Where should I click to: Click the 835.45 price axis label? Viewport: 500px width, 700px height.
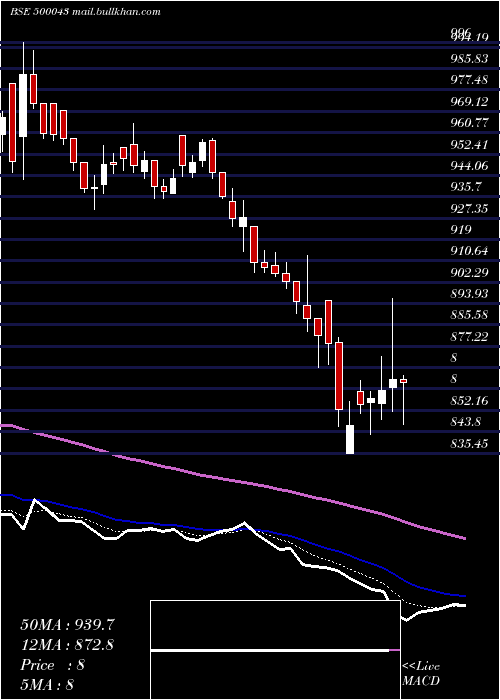tap(469, 443)
